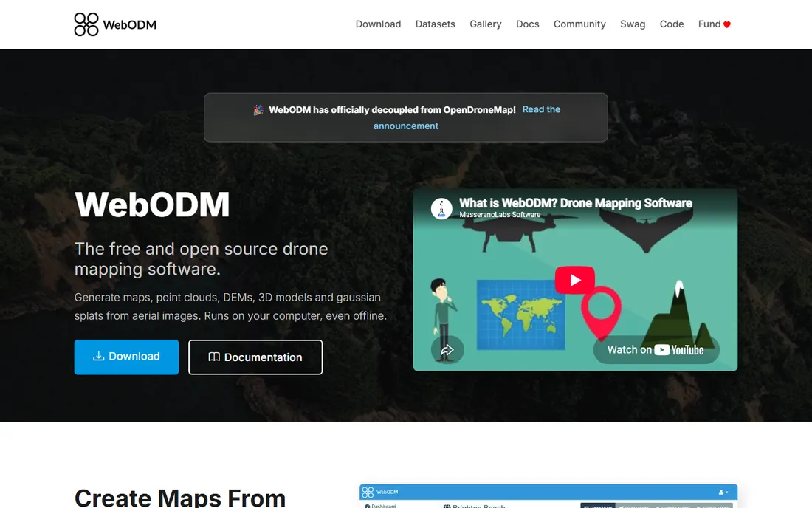Image resolution: width=812 pixels, height=508 pixels.
Task: Click the video share arrow icon
Action: tap(447, 350)
